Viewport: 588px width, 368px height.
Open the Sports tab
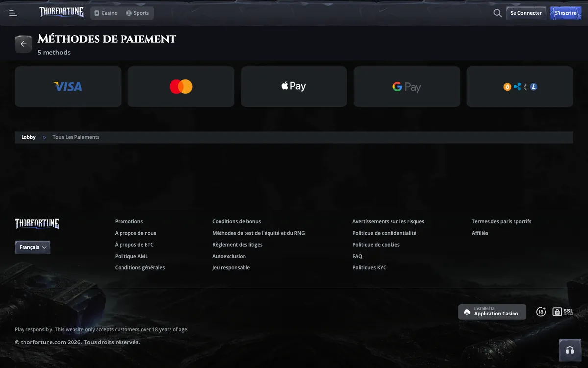click(x=138, y=13)
